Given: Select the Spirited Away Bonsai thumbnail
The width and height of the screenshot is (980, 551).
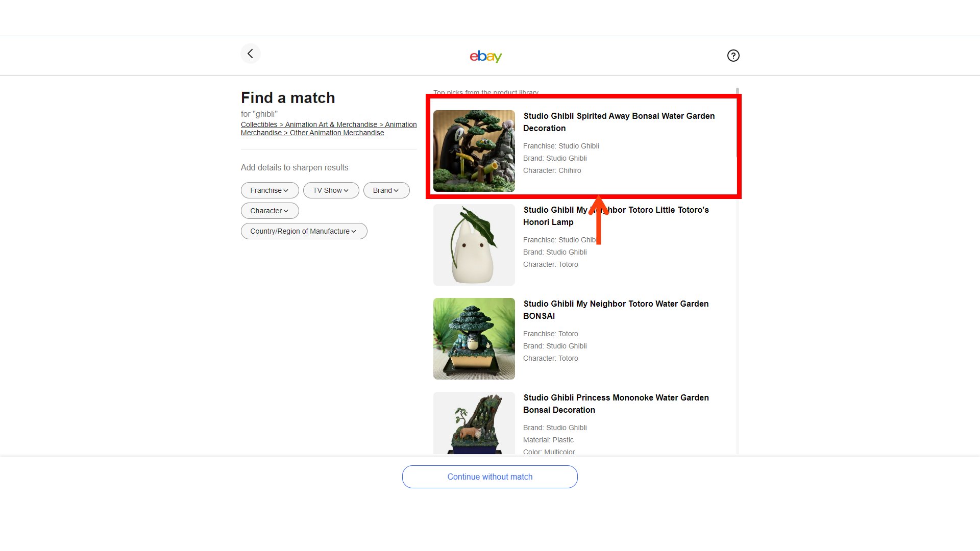Looking at the screenshot, I should [474, 151].
